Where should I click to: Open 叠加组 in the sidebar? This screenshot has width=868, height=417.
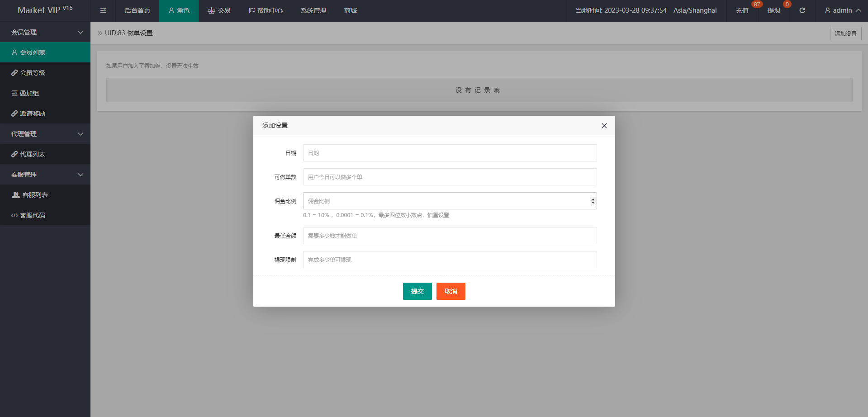coord(29,93)
